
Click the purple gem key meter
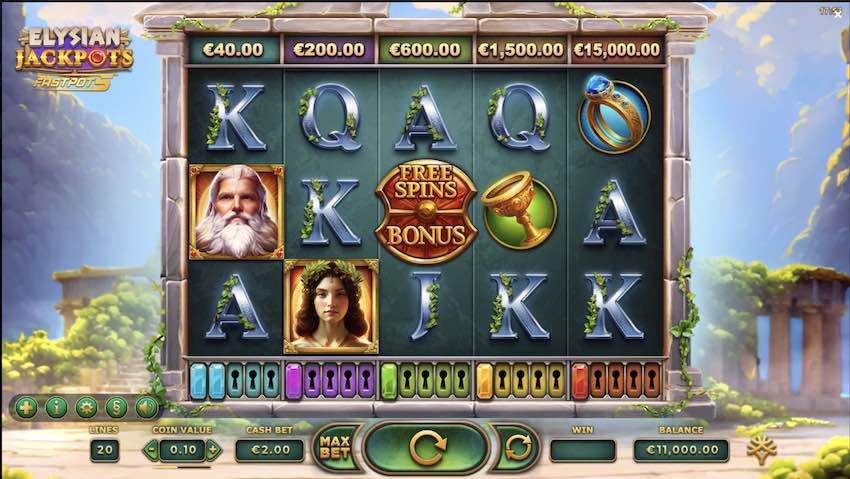[x=330, y=380]
